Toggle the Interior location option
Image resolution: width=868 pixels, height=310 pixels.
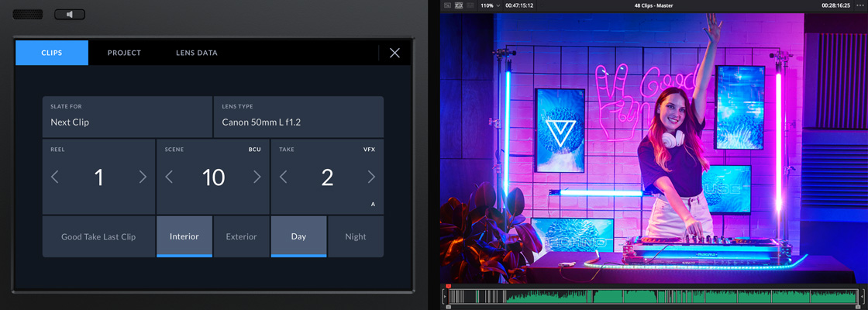pyautogui.click(x=184, y=236)
